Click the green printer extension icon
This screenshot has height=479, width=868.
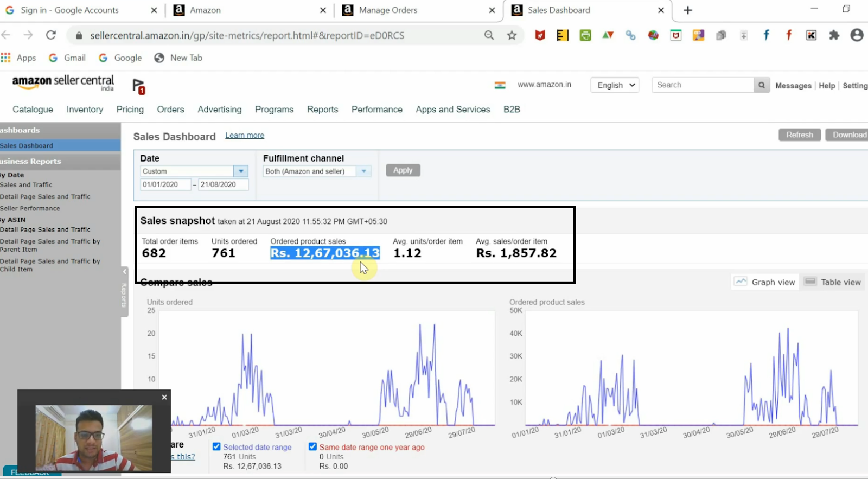click(x=585, y=35)
